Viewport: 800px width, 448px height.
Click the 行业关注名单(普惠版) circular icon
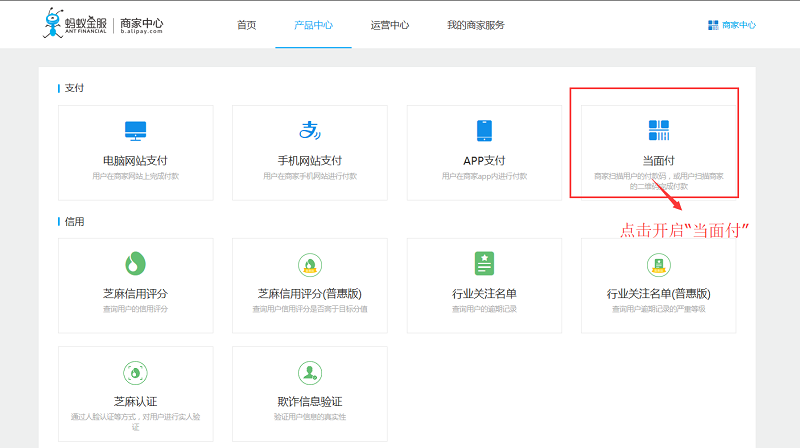pos(659,265)
